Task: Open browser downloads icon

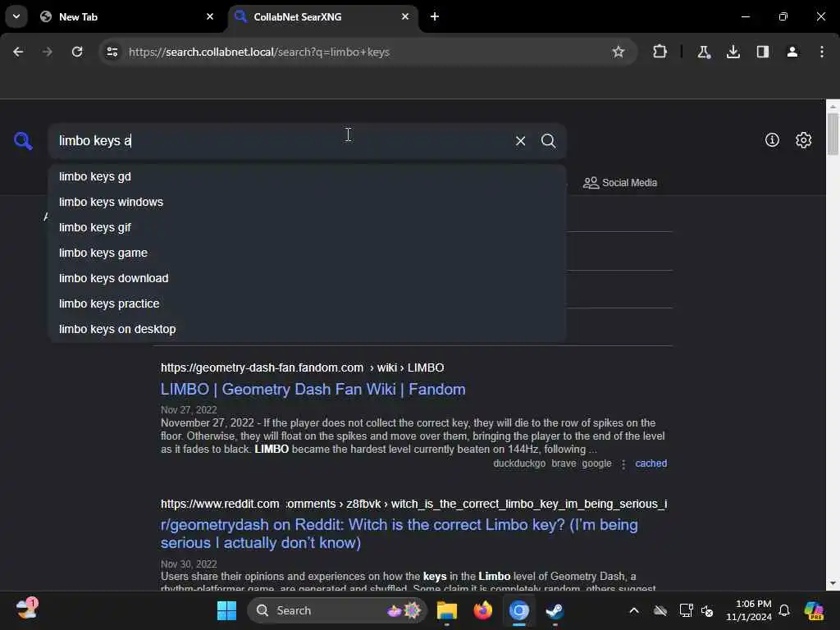Action: [733, 52]
